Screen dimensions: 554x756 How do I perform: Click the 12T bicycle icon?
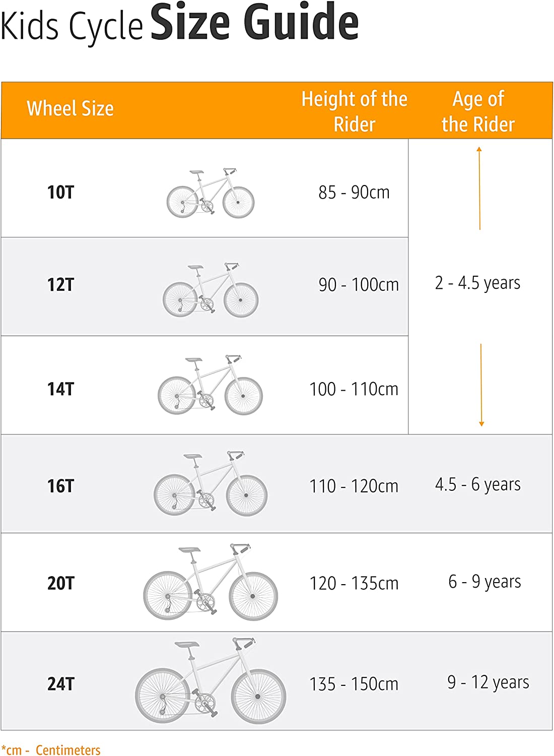(x=211, y=290)
